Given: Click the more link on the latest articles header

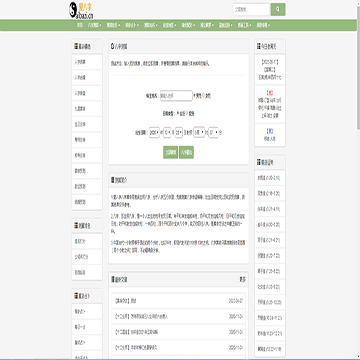Looking at the screenshot, I should [x=242, y=280].
